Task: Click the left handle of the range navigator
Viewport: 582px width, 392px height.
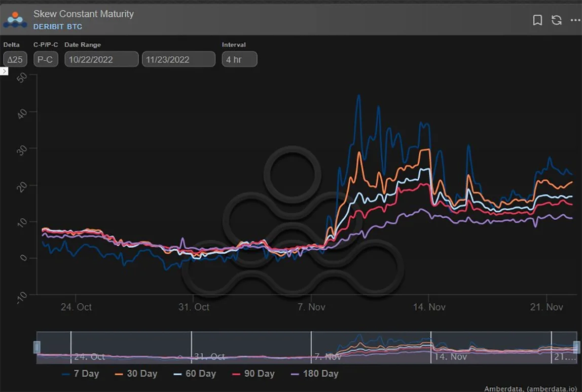Action: (37, 347)
